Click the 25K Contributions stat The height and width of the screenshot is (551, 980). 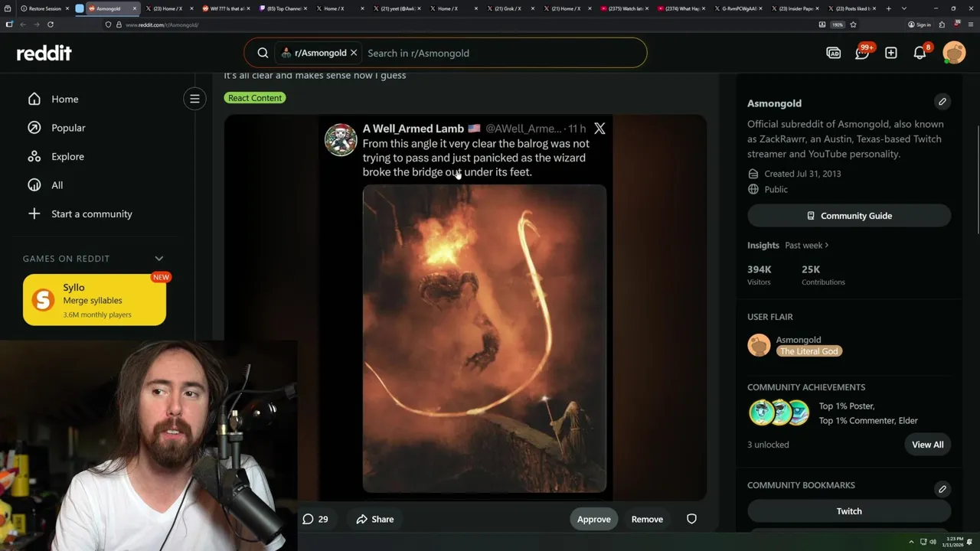823,275
